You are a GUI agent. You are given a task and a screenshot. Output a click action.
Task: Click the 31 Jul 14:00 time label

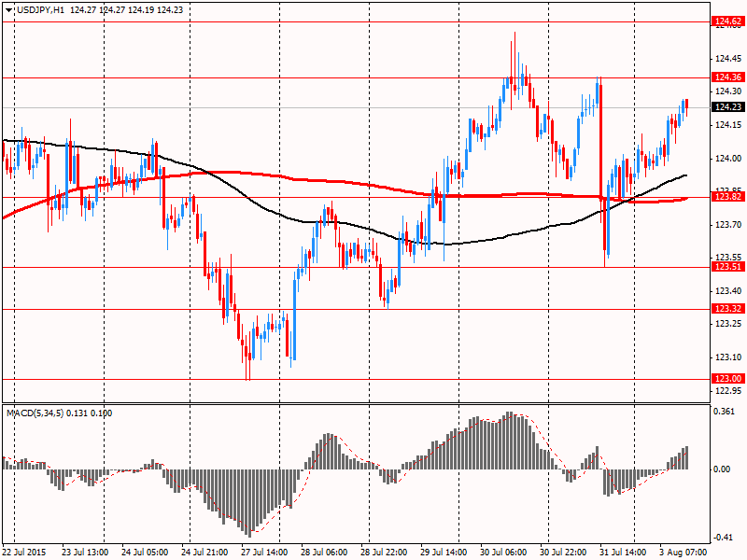(623, 553)
